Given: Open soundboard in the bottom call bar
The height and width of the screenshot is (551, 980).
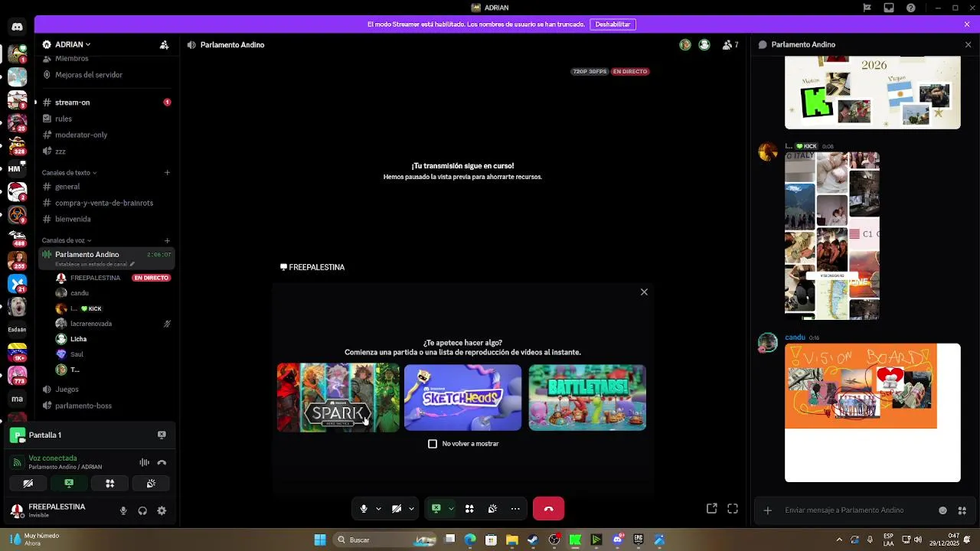Looking at the screenshot, I should 492,508.
